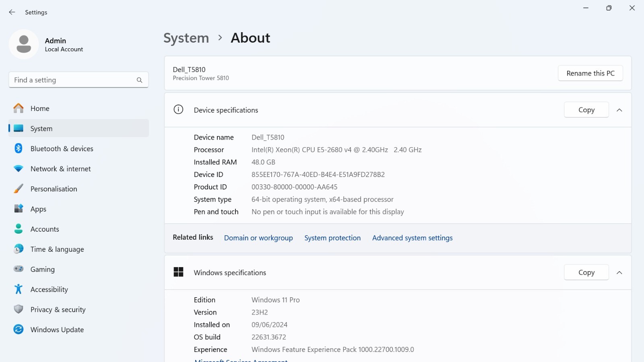The height and width of the screenshot is (362, 644).
Task: Click System in the breadcrumb
Action: tap(186, 38)
